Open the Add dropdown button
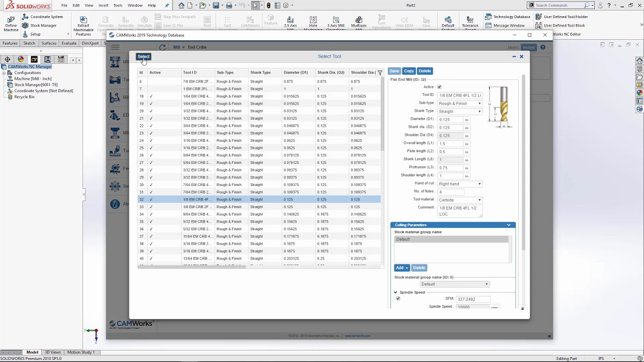This screenshot has height=362, width=644. 401,267
